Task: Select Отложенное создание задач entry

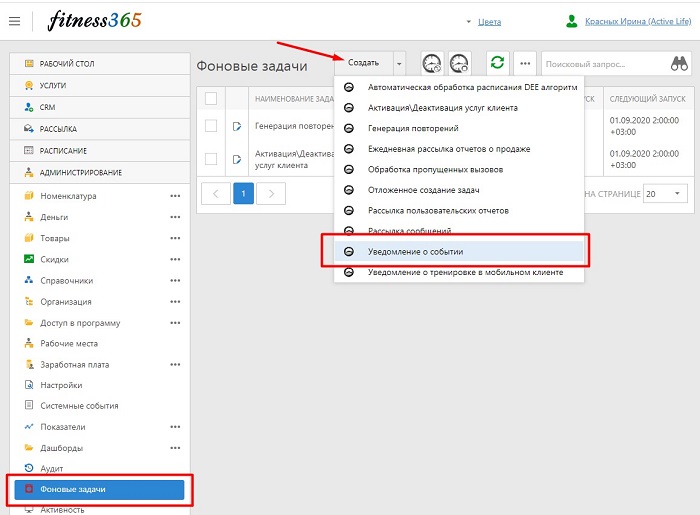Action: (x=459, y=190)
